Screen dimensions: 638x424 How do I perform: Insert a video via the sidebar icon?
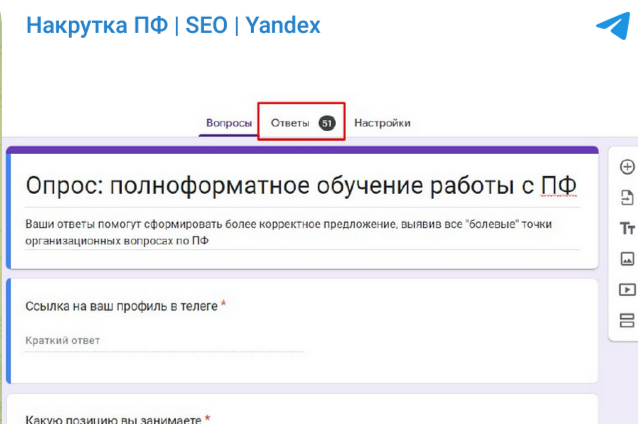[x=627, y=290]
